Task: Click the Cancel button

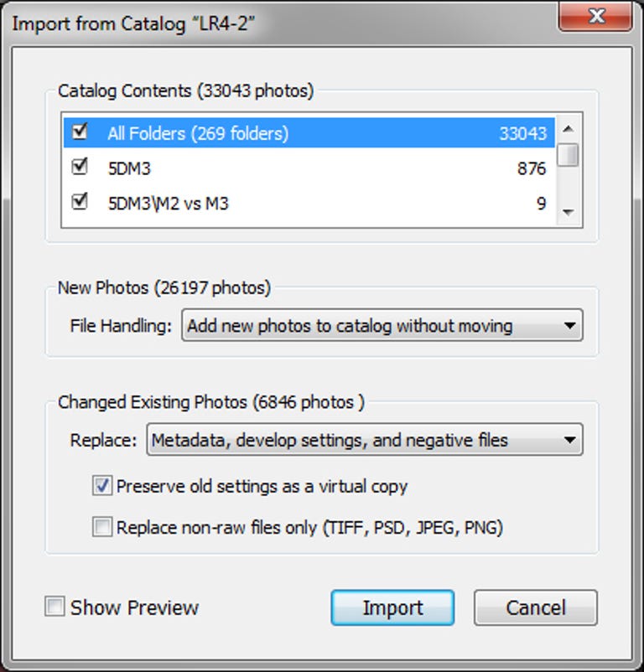Action: (x=535, y=607)
